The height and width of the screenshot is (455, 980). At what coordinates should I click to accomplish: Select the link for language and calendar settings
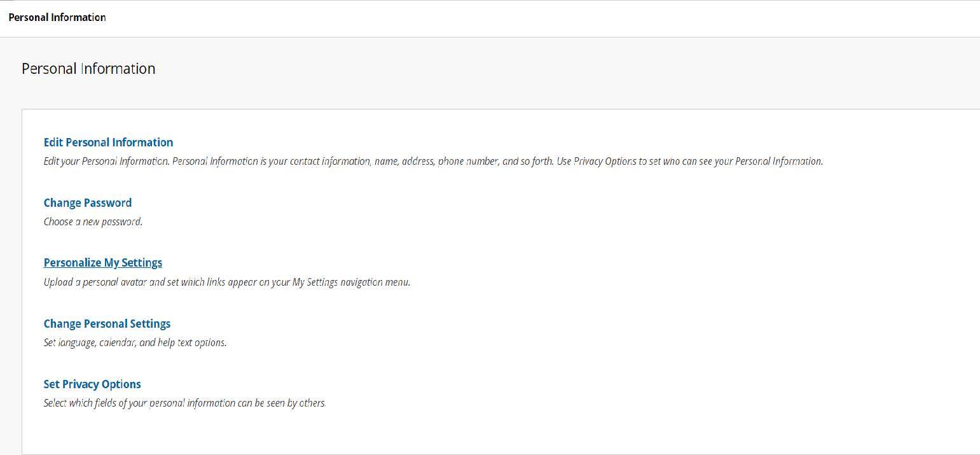point(107,324)
